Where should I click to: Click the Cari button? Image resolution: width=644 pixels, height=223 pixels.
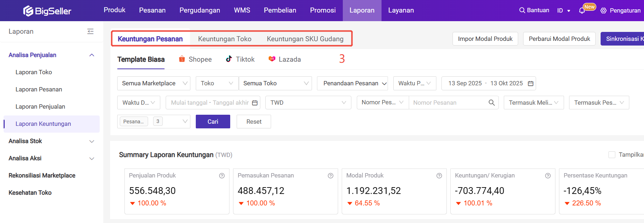click(x=213, y=122)
